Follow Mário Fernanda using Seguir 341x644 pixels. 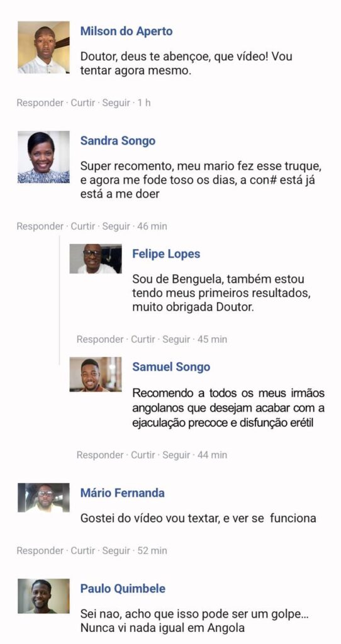(116, 550)
